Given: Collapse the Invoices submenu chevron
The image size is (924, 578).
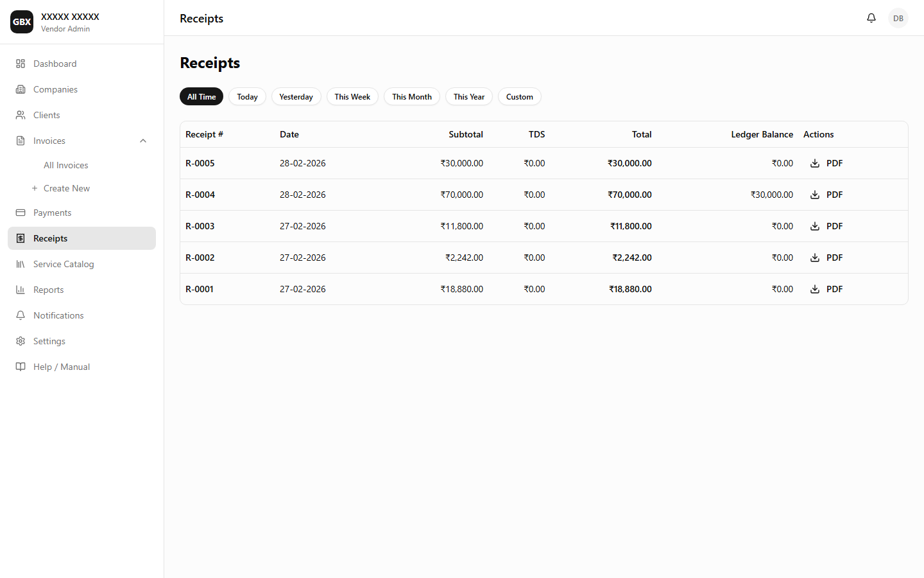Looking at the screenshot, I should click(x=143, y=141).
